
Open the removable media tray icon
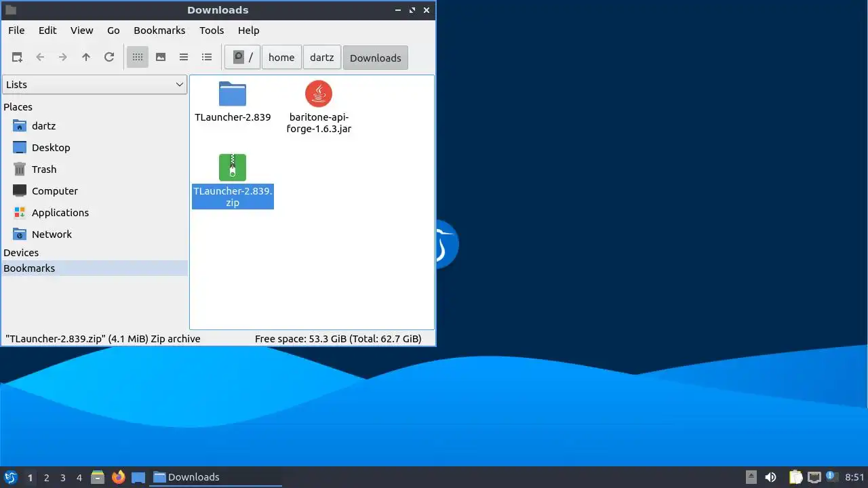click(751, 477)
